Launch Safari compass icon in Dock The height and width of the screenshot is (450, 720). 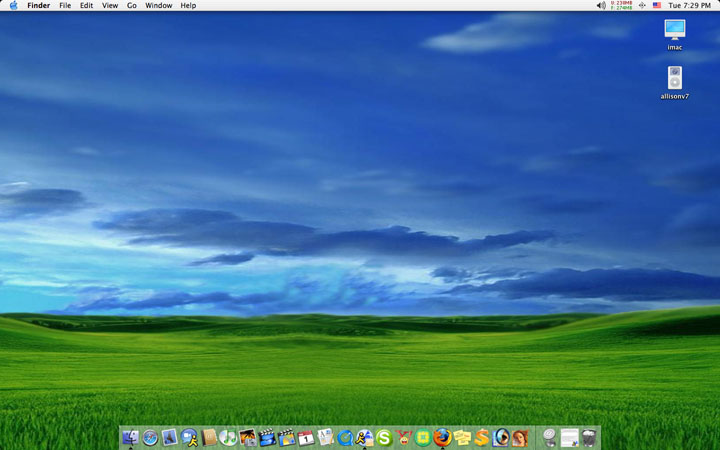[150, 438]
